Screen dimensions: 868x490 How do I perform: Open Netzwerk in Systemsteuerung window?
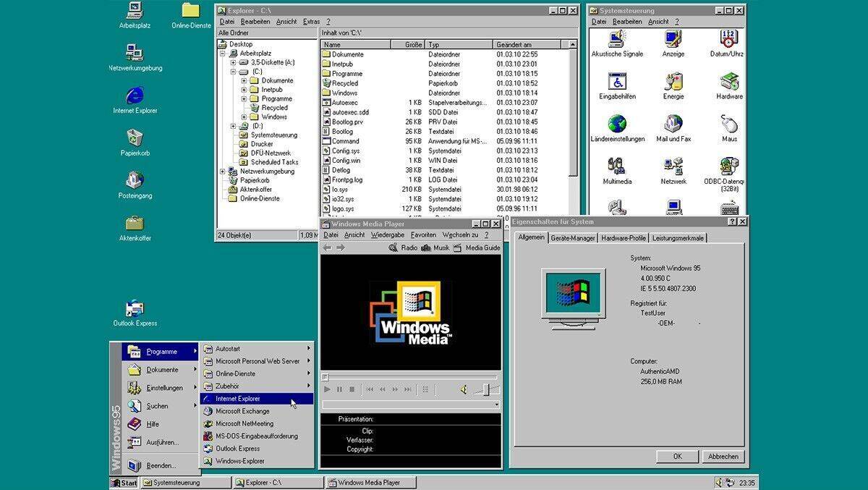pos(673,172)
